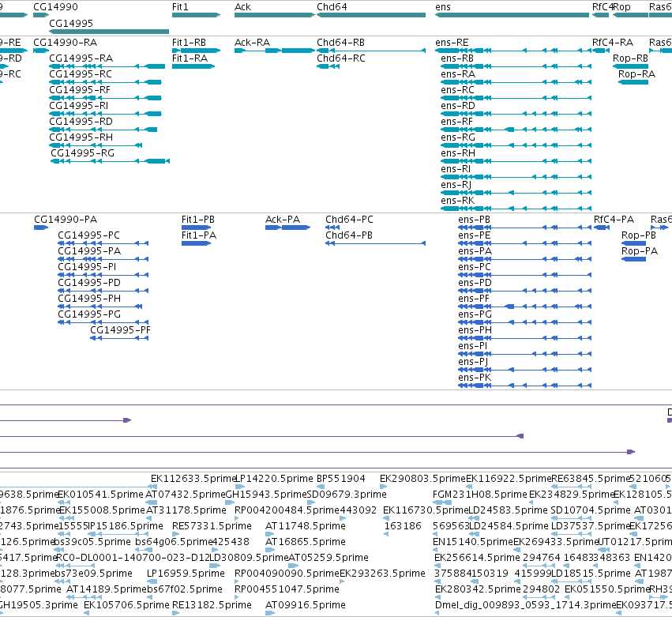Screen dimensions: 672x617
Task: Select transcript Chd64-RC
Action: 328,66
